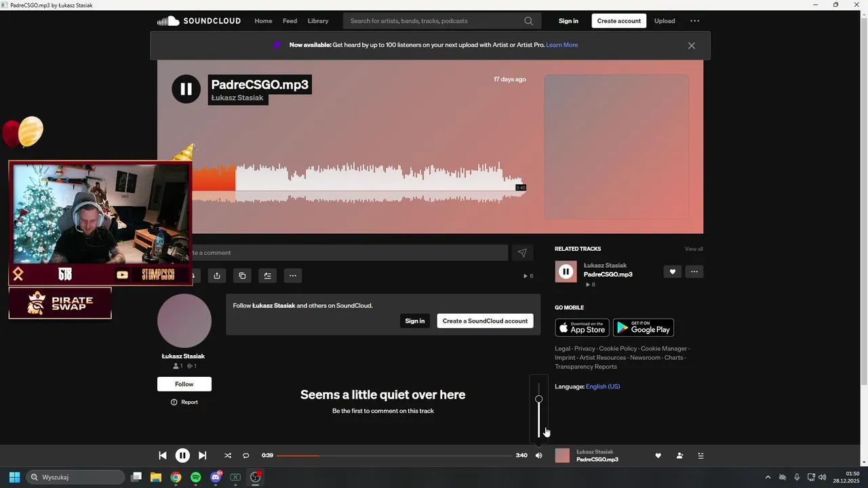The height and width of the screenshot is (488, 868).
Task: Seek in the bottom progress bar
Action: [x=395, y=455]
